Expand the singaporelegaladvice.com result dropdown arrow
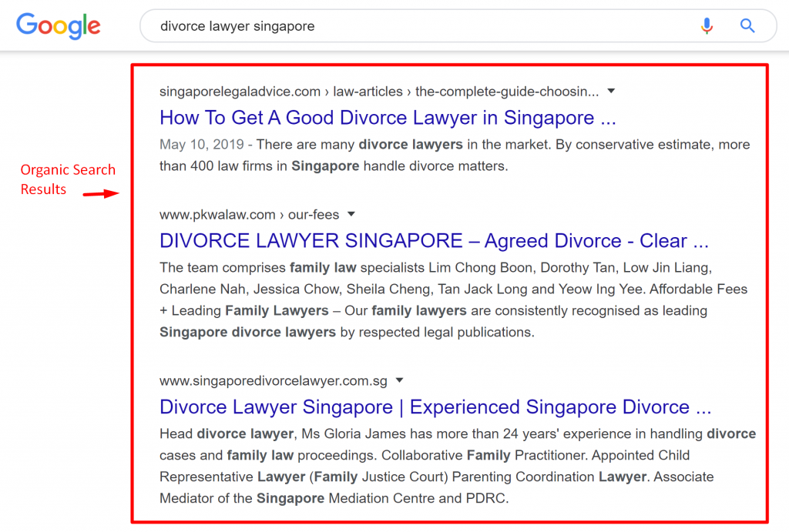 tap(611, 91)
